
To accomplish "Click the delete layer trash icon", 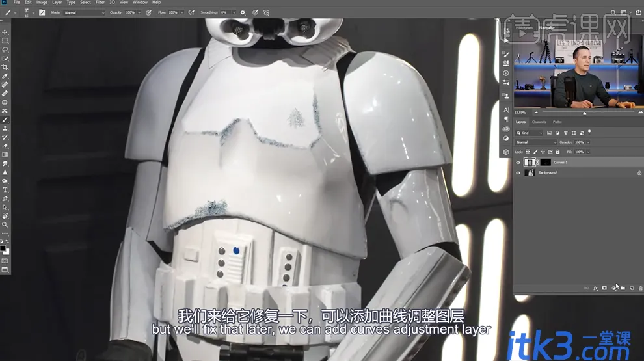I will tap(640, 288).
